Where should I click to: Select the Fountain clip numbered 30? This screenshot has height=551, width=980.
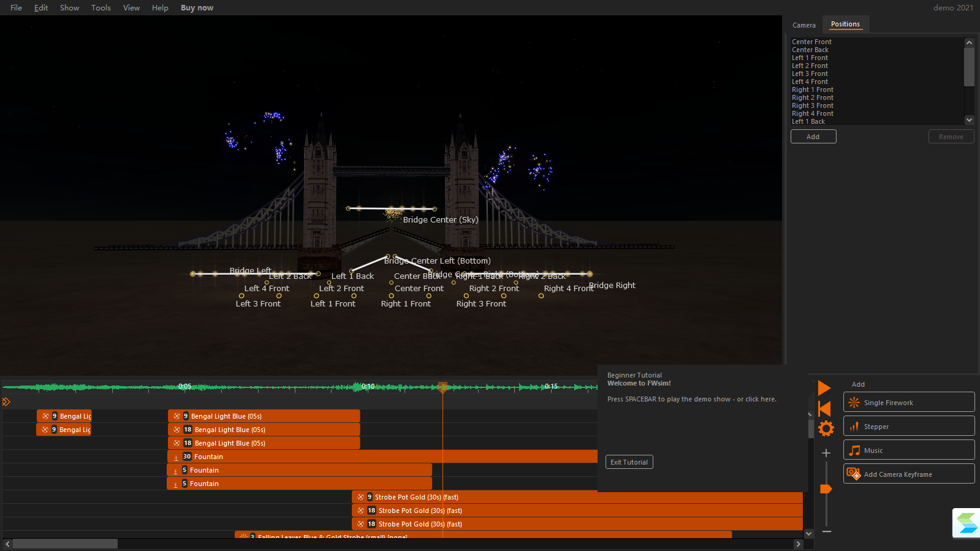(382, 457)
